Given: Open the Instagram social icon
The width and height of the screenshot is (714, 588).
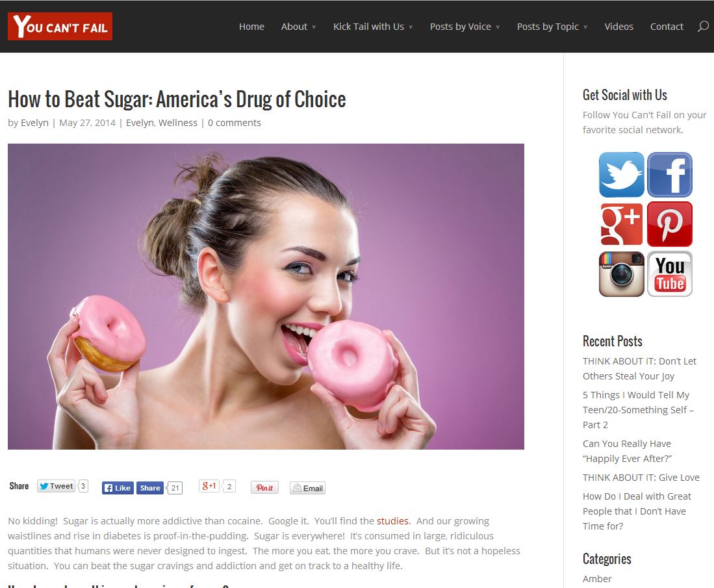Looking at the screenshot, I should pyautogui.click(x=621, y=274).
